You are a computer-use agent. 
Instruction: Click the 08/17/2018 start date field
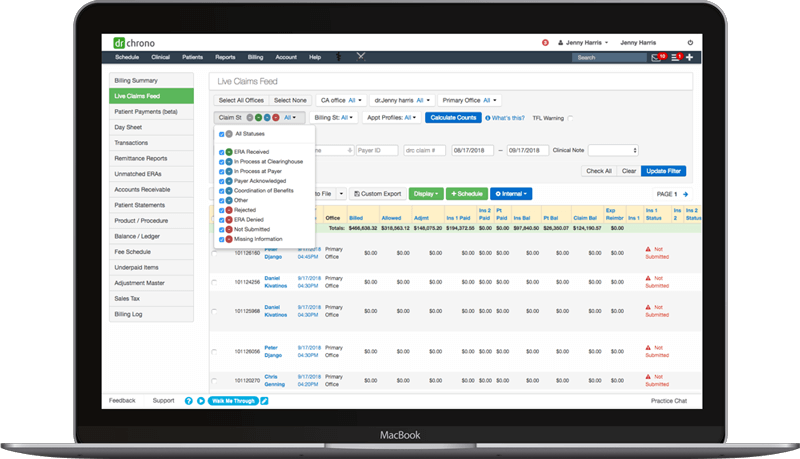click(472, 150)
